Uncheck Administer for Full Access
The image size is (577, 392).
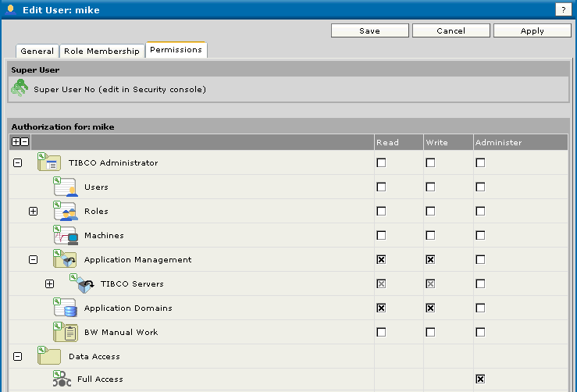(x=480, y=380)
